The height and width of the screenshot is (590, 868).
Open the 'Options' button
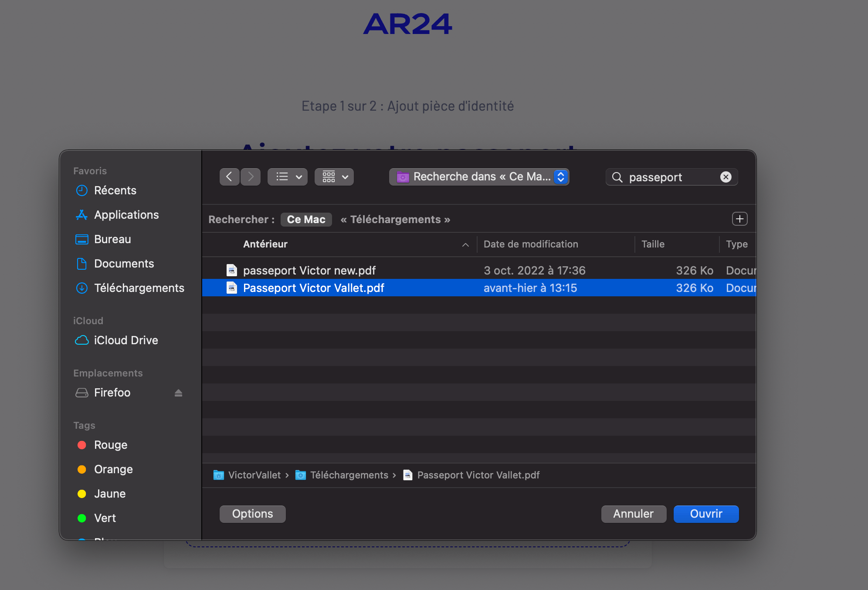[253, 514]
